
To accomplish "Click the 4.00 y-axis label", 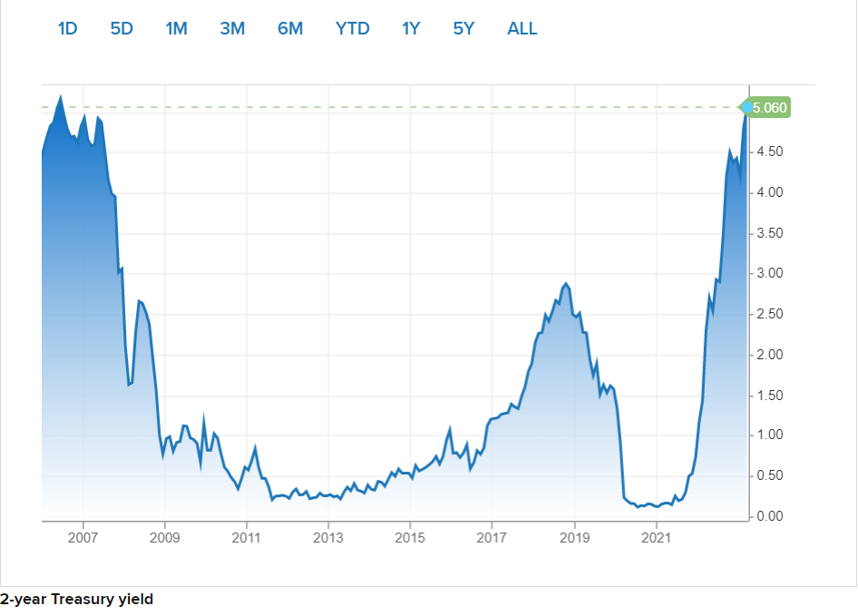I will 770,192.
